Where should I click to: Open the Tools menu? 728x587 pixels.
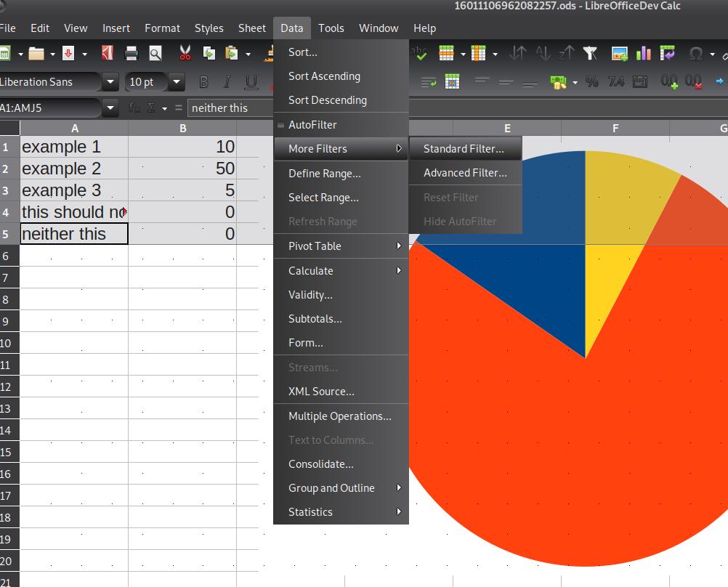tap(331, 28)
